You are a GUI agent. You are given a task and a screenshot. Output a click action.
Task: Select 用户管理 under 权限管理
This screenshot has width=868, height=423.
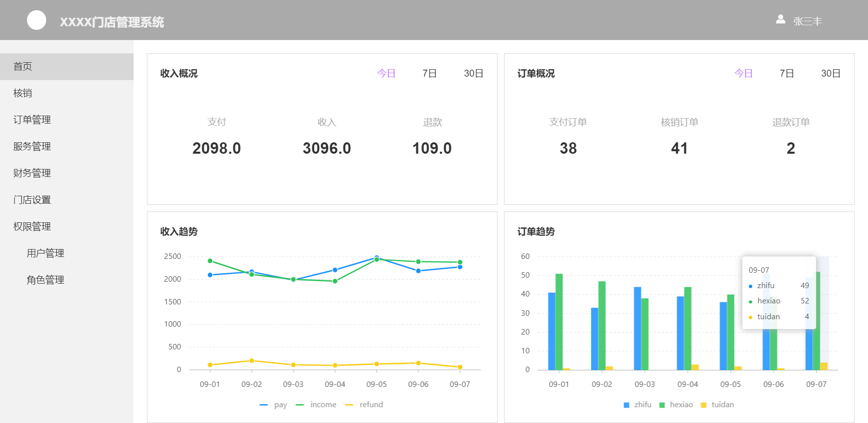tap(46, 254)
